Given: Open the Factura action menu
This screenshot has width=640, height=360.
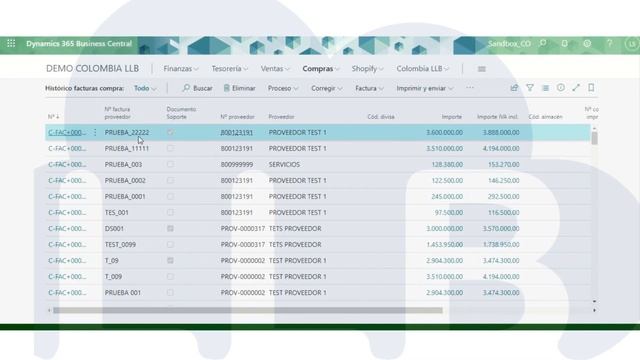Looking at the screenshot, I should (x=369, y=88).
